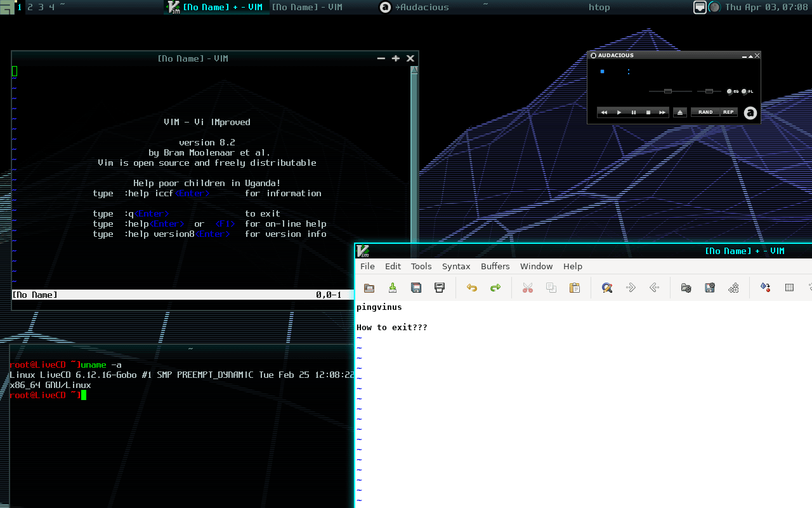
Task: Click the Run script icon in gVim
Action: click(733, 288)
